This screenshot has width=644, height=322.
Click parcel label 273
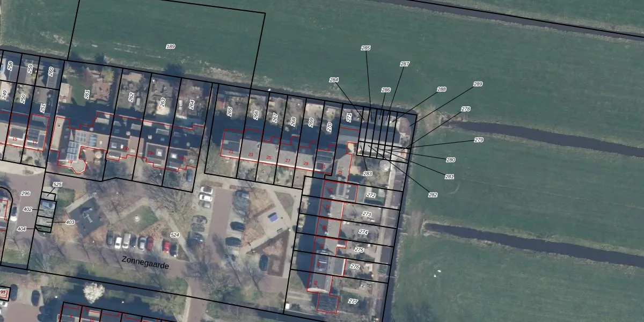click(x=367, y=214)
